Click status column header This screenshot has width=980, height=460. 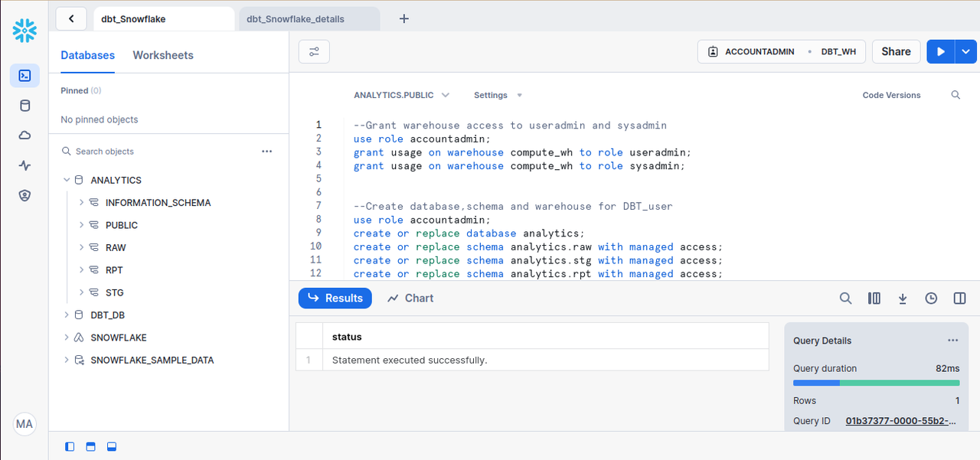pos(545,336)
